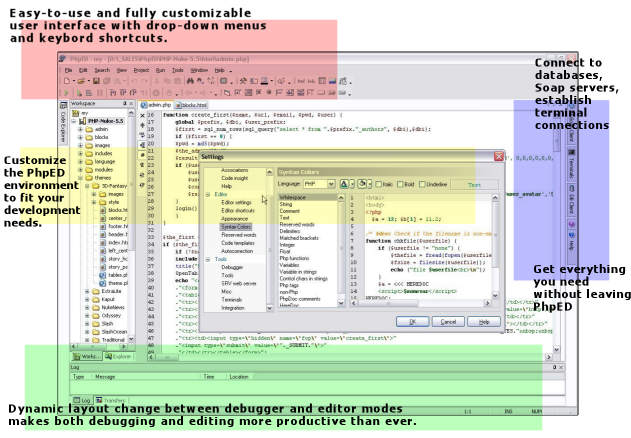The height and width of the screenshot is (438, 631).
Task: Expand the language folder in Workspace
Action: (x=80, y=161)
